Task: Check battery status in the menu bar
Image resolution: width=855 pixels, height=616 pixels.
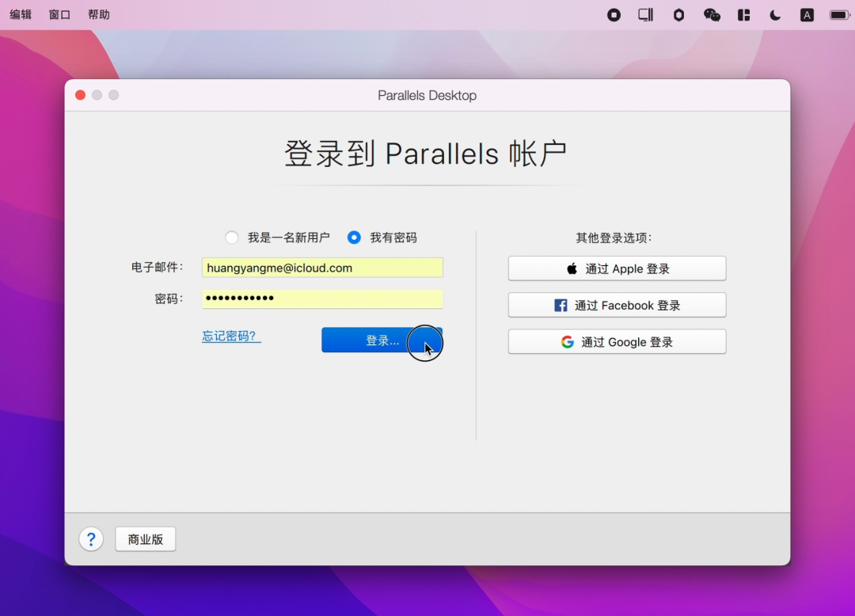Action: (837, 14)
